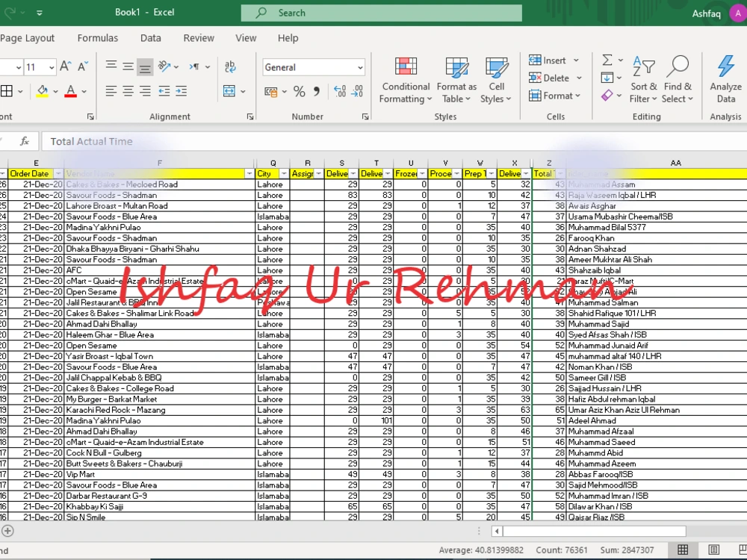Click the Orientation text rotation icon

pos(165,66)
